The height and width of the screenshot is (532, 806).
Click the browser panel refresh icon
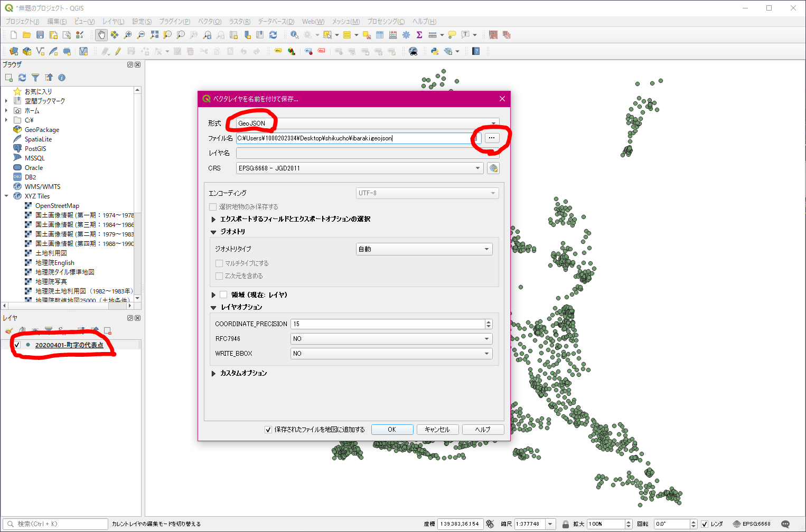(x=22, y=78)
